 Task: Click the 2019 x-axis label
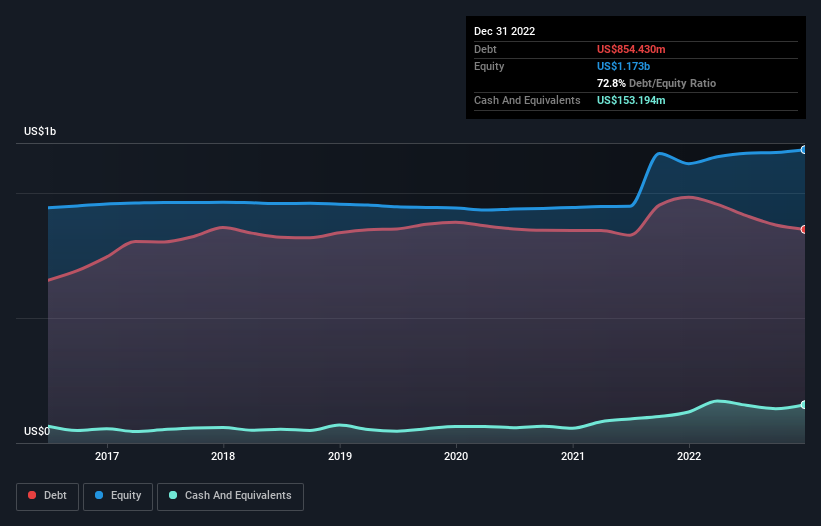pos(340,457)
